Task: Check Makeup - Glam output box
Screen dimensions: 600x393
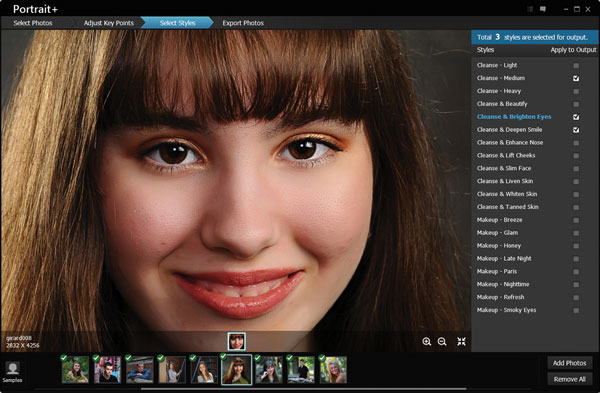Action: [x=576, y=233]
